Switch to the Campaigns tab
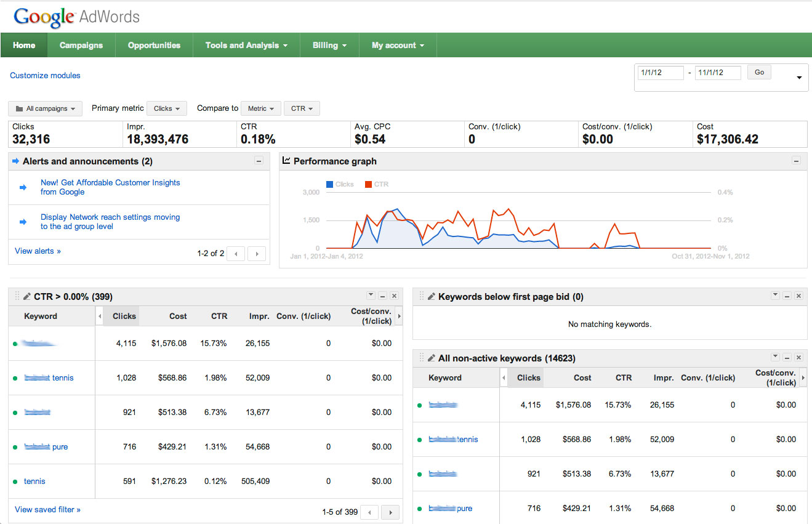 click(x=81, y=45)
